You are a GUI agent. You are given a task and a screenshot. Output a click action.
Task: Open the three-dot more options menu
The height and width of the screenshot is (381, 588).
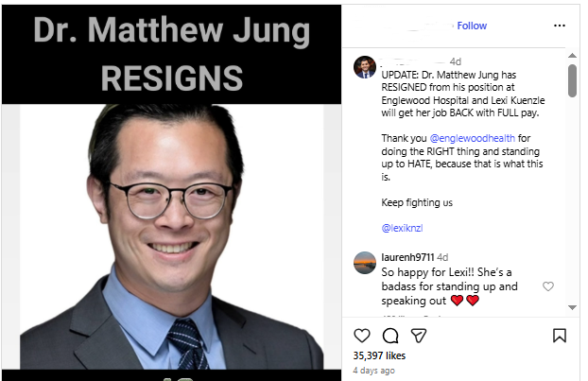point(560,26)
